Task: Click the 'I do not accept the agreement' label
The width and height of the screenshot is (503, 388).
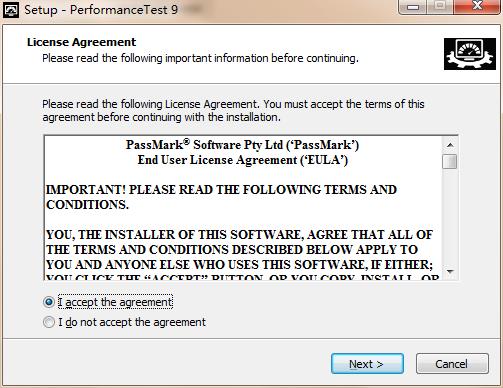Action: click(x=132, y=322)
